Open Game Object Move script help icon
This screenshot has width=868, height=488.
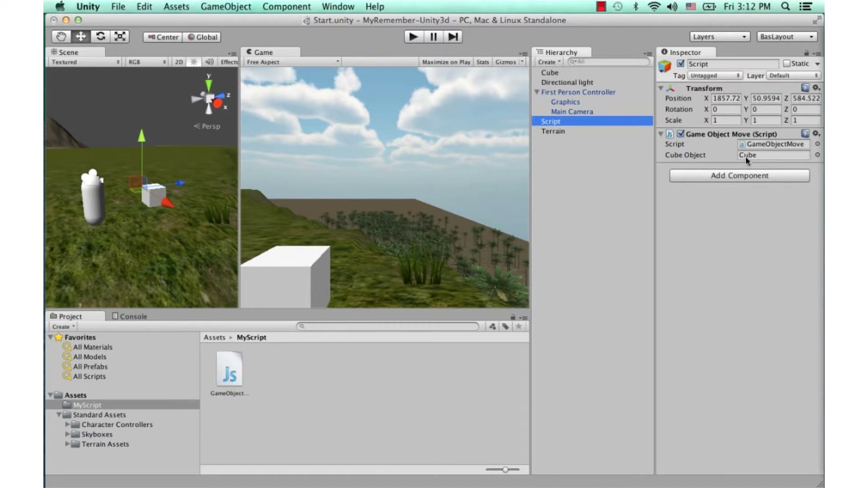coord(805,134)
